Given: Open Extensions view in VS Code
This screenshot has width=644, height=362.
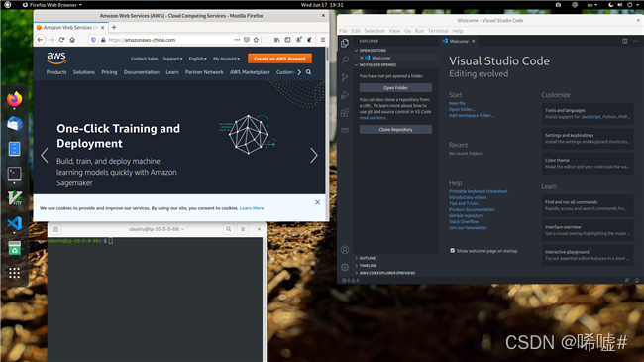Looking at the screenshot, I should (x=345, y=112).
